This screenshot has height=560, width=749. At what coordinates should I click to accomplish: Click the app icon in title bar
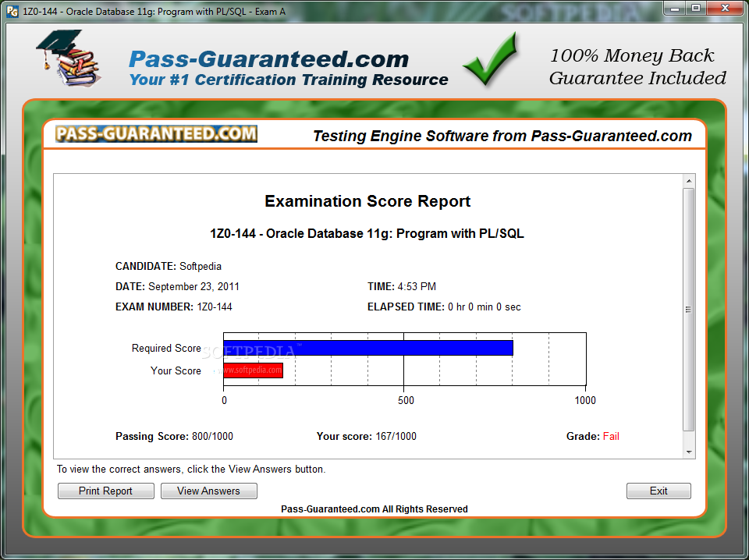13,11
